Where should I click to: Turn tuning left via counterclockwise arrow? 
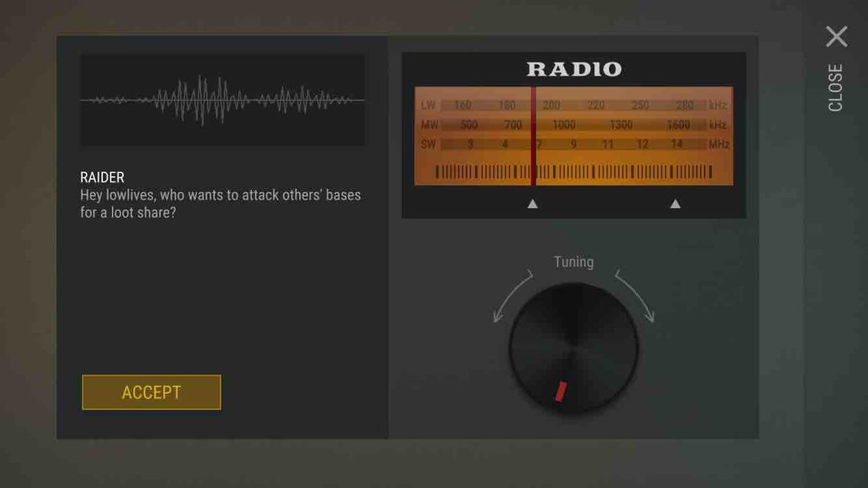click(x=511, y=296)
